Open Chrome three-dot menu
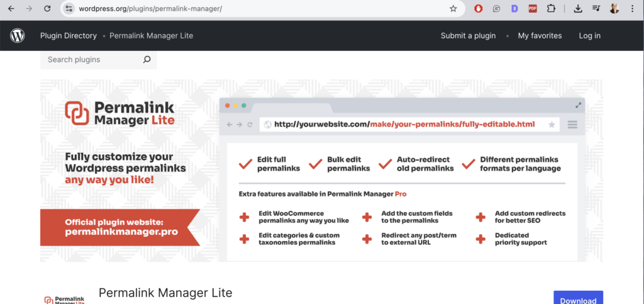Screen dimensions: 644x304 click(x=632, y=8)
